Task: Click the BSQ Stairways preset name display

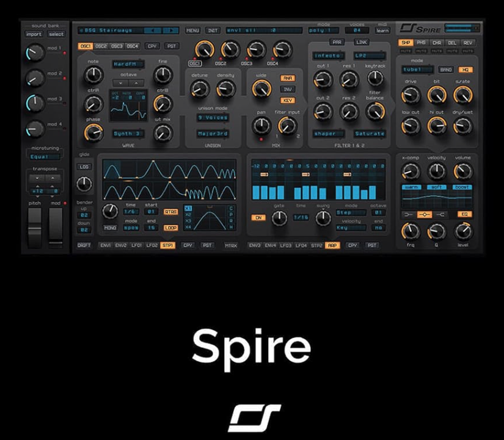Action: [x=110, y=30]
